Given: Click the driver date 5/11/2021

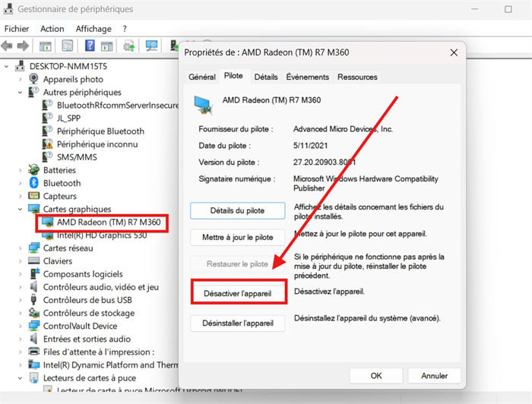Looking at the screenshot, I should pyautogui.click(x=310, y=146).
